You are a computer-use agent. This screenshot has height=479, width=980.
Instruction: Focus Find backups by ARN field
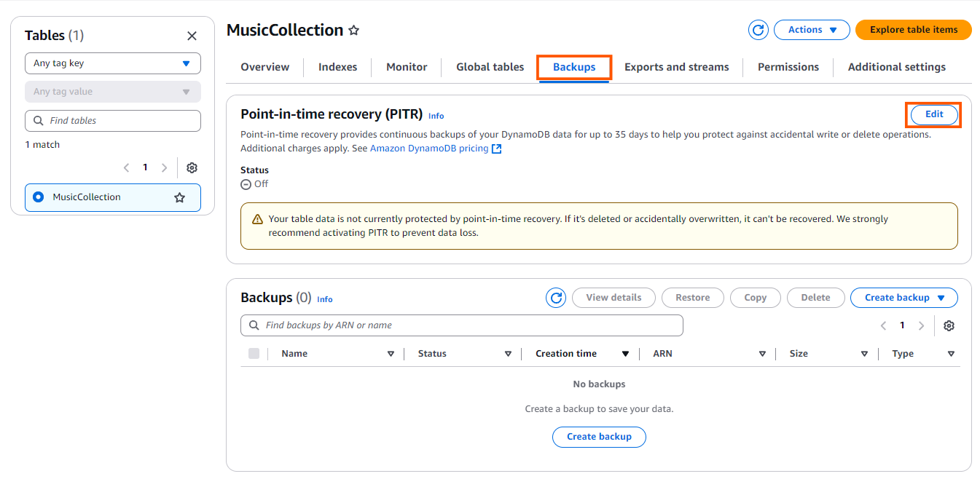(462, 325)
